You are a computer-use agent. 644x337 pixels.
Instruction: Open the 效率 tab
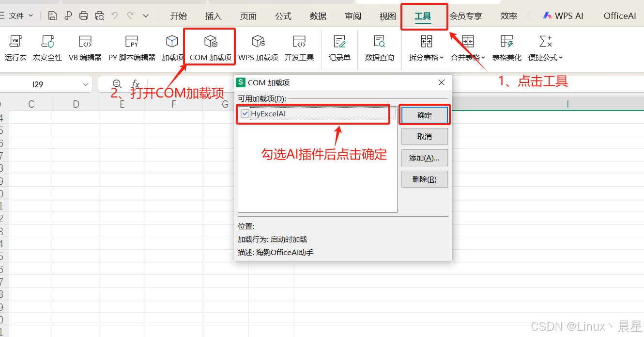509,16
